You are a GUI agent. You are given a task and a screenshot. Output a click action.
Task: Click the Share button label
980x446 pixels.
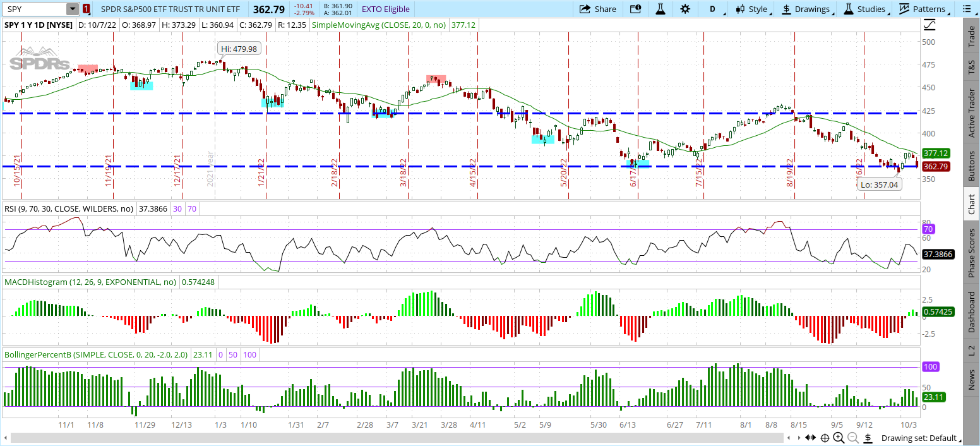coord(606,9)
